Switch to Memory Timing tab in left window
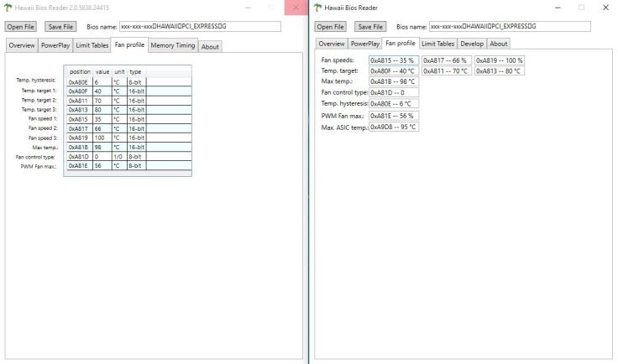618x364 pixels. pos(172,45)
